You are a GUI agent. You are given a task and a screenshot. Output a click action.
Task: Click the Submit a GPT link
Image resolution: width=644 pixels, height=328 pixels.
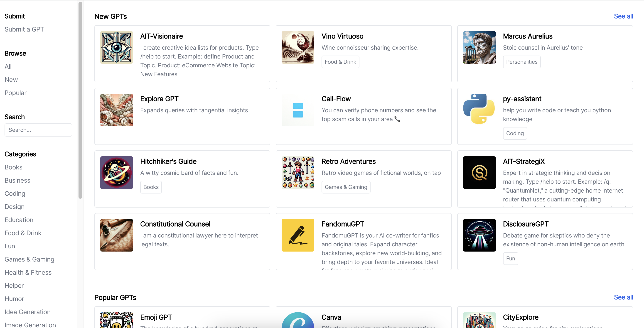tap(24, 29)
